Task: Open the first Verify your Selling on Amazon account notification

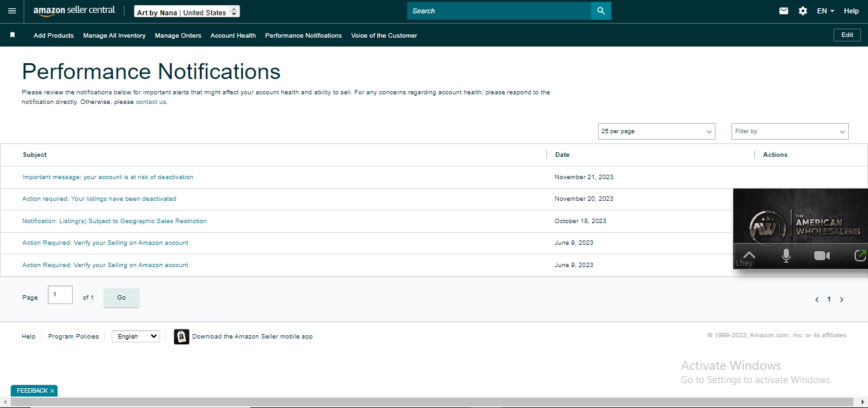Action: [105, 243]
